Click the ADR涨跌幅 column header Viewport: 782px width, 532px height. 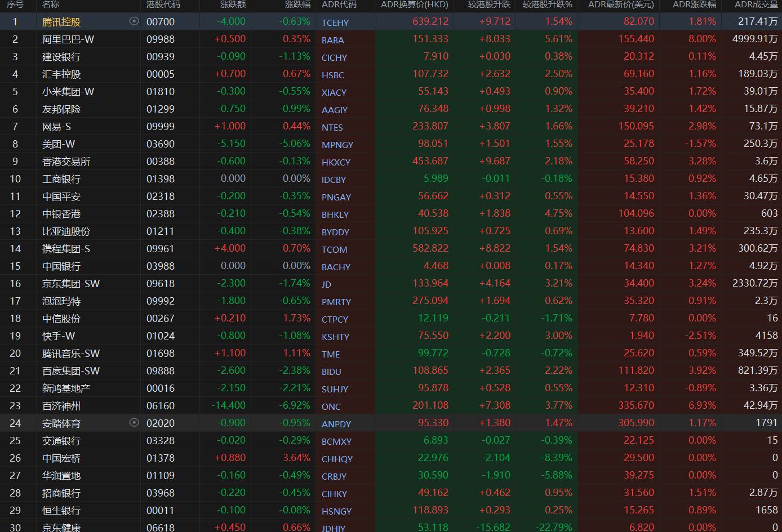694,5
